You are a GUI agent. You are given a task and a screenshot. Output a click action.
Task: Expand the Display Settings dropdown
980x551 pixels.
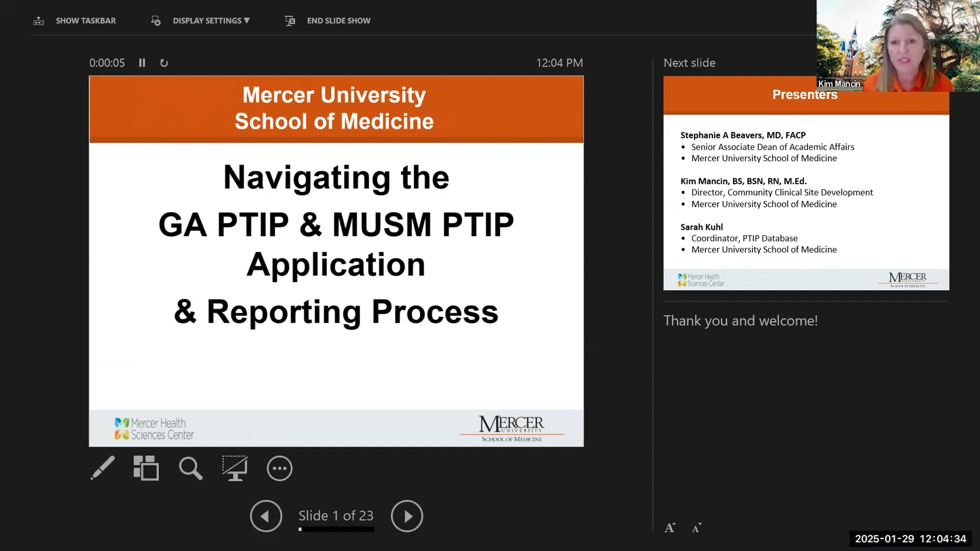click(211, 21)
